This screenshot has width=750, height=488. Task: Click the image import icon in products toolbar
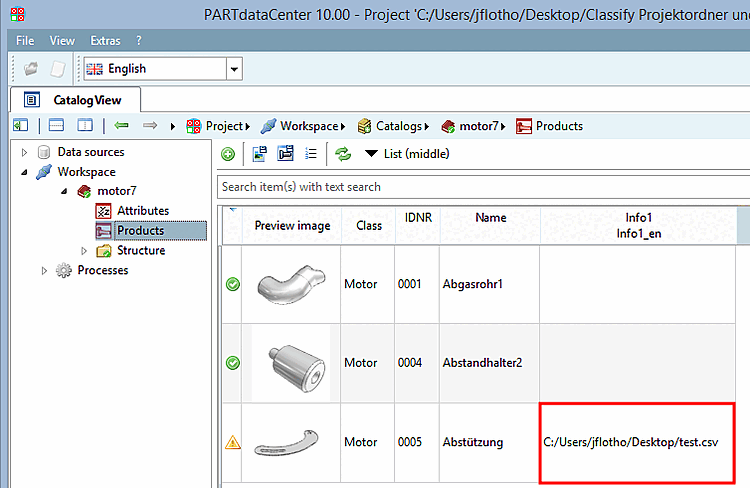coord(259,154)
